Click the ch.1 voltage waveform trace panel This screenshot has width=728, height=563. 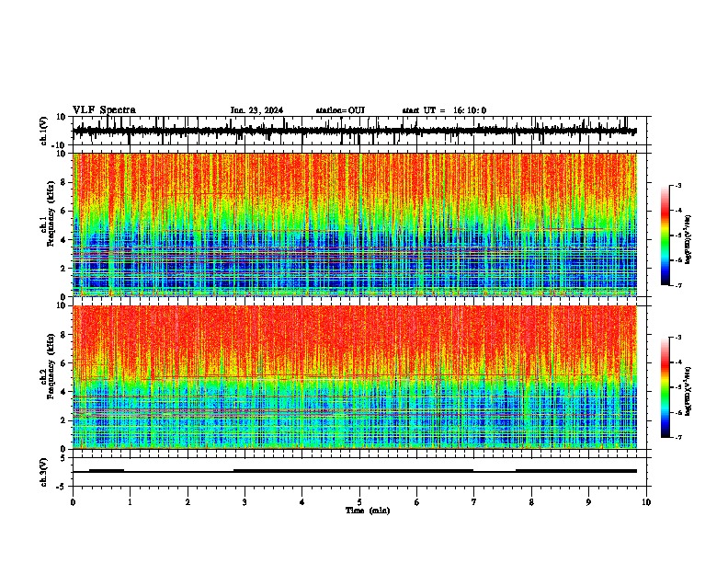click(x=361, y=131)
